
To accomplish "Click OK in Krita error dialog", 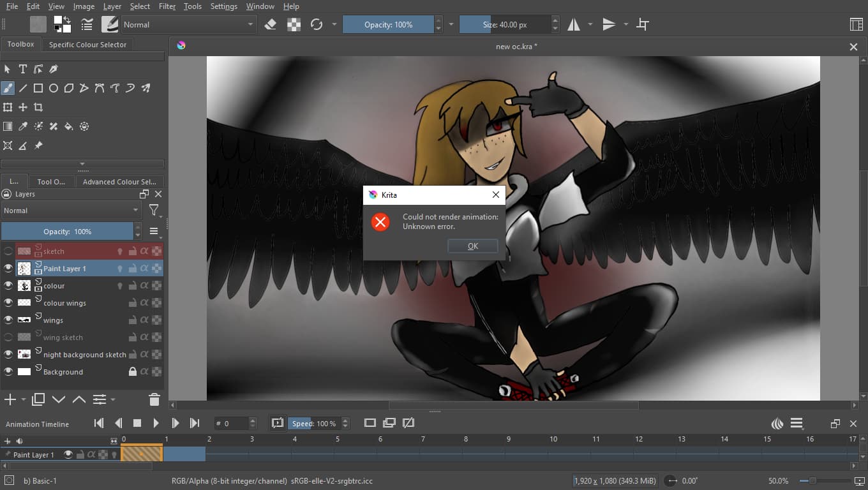I will (473, 246).
